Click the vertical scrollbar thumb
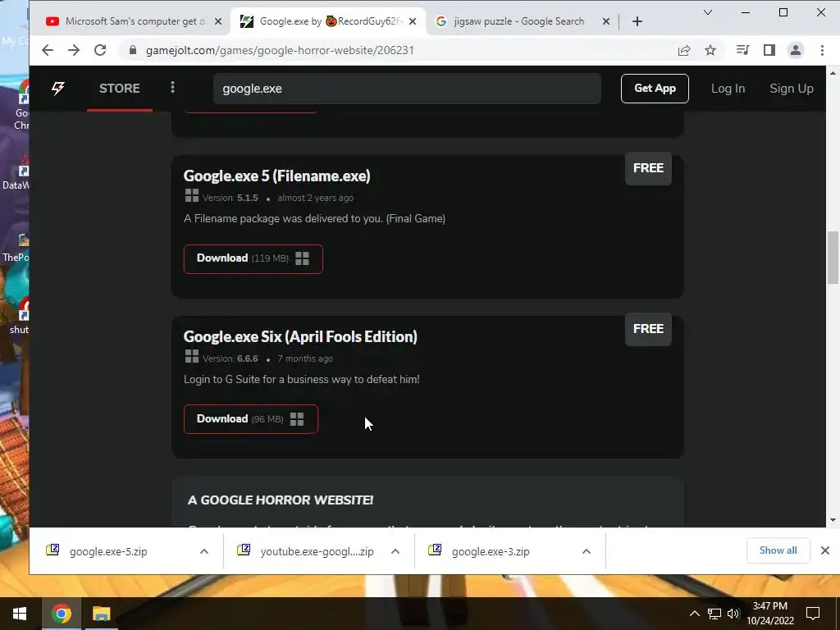The height and width of the screenshot is (630, 840). coord(833,258)
